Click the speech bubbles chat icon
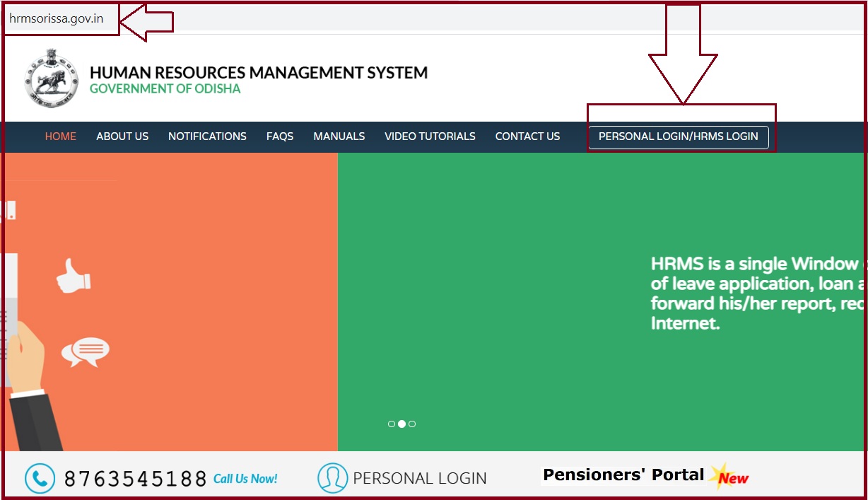868x500 pixels. 86,352
